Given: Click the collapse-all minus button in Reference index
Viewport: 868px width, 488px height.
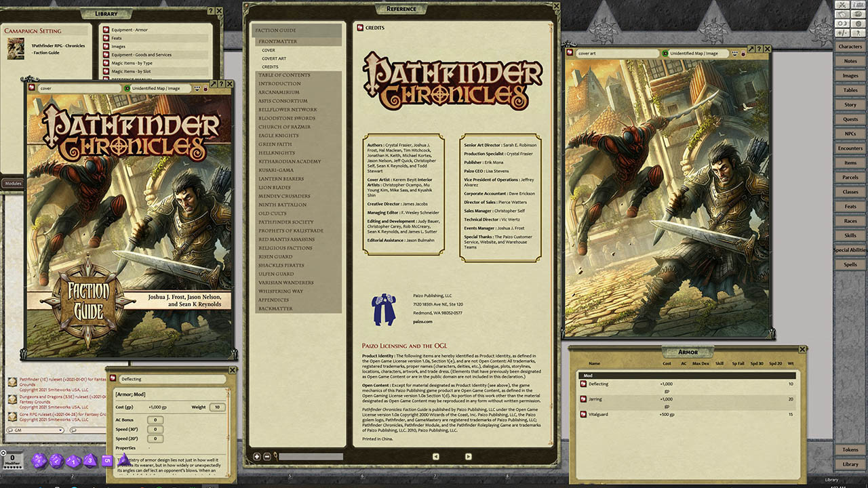Looking at the screenshot, I should click(x=267, y=457).
